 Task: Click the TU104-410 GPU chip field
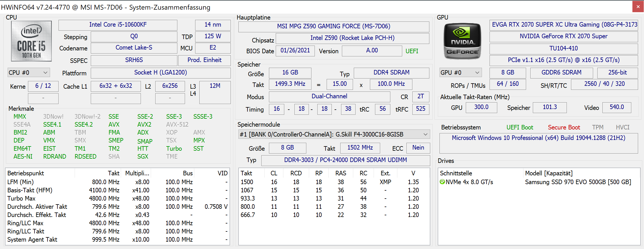[x=564, y=48]
